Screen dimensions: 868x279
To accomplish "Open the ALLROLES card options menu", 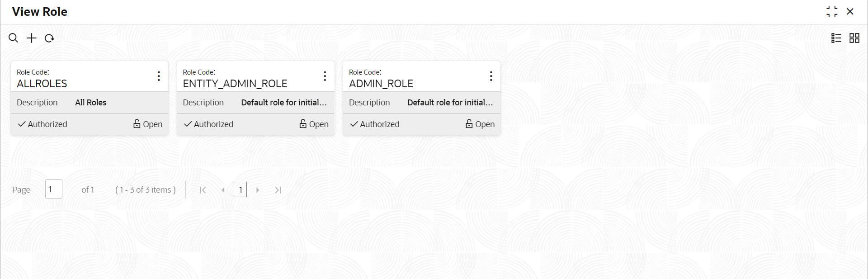I will tap(159, 76).
